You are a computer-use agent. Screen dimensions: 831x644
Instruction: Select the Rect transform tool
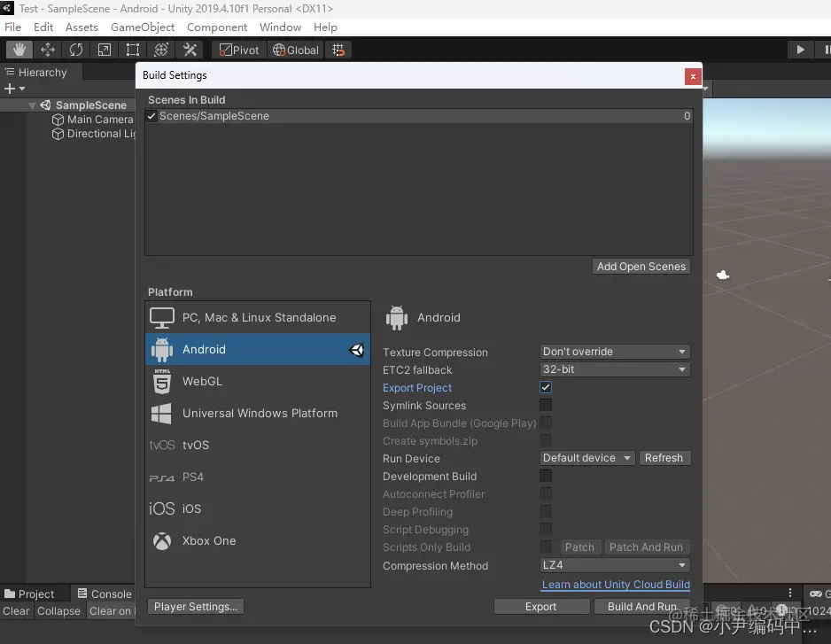coord(133,50)
